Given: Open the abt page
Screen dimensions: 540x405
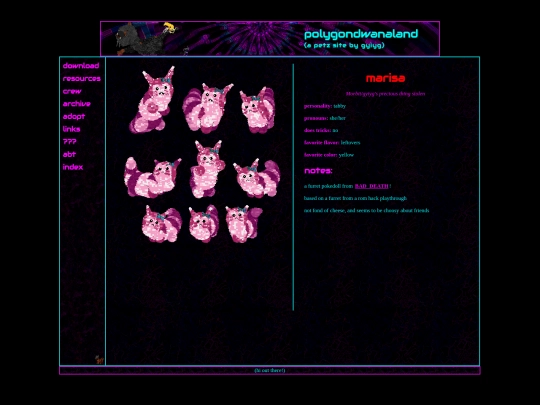Looking at the screenshot, I should [69, 154].
